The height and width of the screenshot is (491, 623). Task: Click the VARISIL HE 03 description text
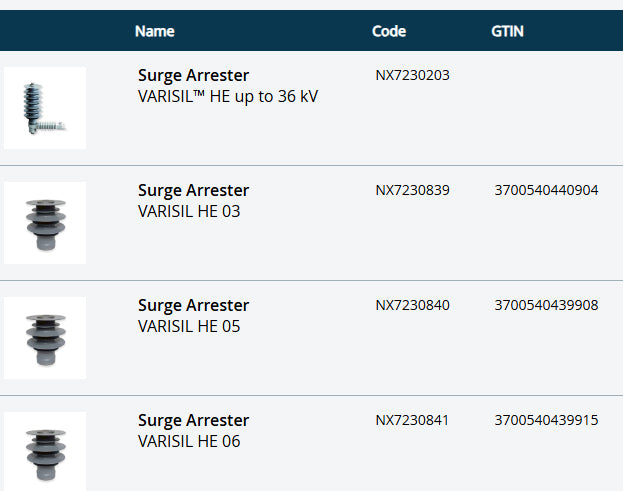pyautogui.click(x=189, y=212)
